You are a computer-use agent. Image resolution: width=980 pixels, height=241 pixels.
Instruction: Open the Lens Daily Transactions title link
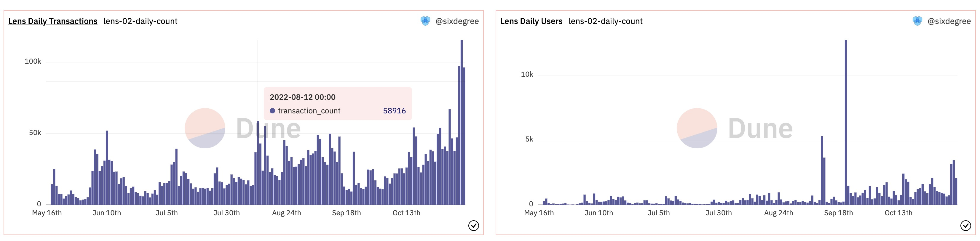point(53,21)
